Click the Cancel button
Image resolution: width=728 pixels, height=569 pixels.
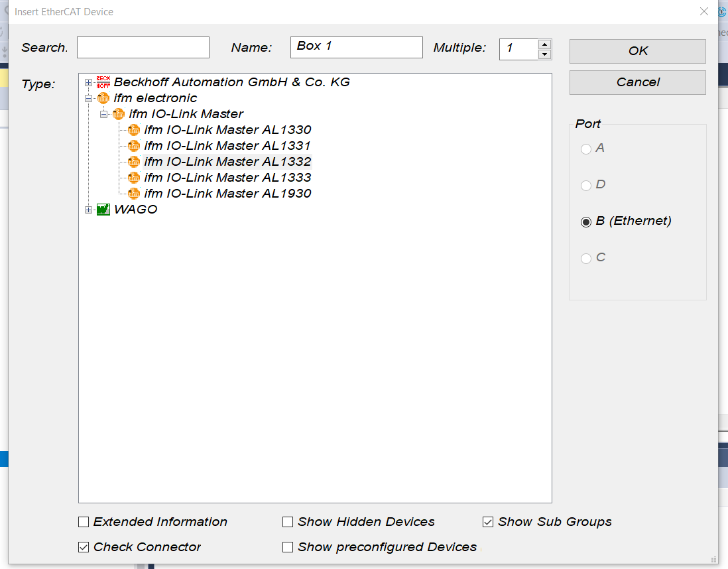click(x=637, y=82)
